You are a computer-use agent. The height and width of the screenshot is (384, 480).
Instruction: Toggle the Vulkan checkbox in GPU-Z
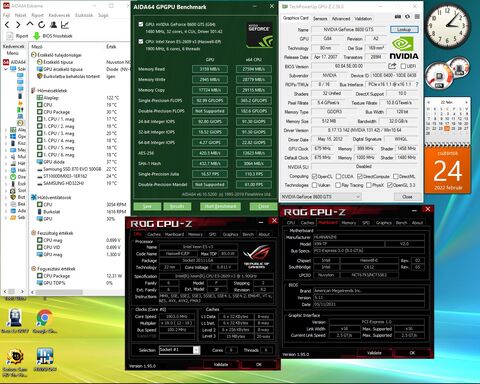click(x=314, y=185)
